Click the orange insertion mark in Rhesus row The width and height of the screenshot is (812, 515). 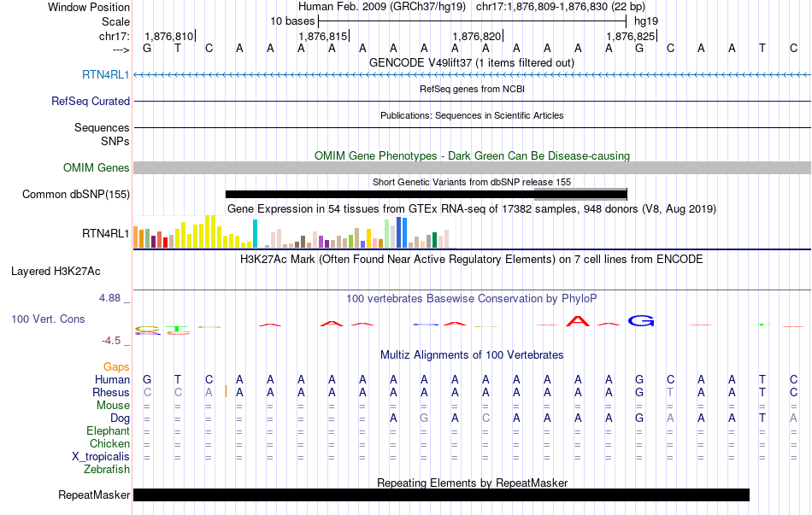(x=226, y=392)
